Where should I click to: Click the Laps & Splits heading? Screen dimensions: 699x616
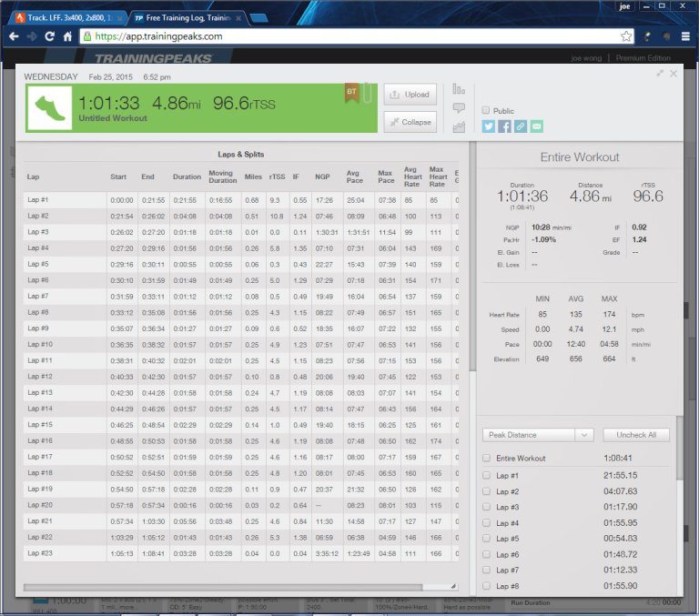tap(240, 154)
